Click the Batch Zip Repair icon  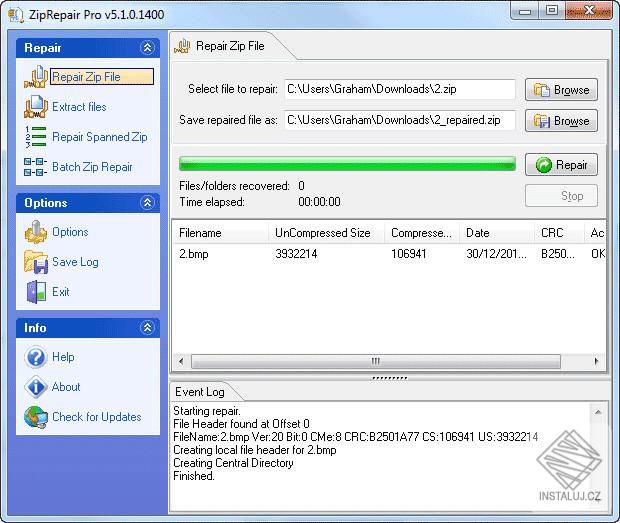point(36,167)
